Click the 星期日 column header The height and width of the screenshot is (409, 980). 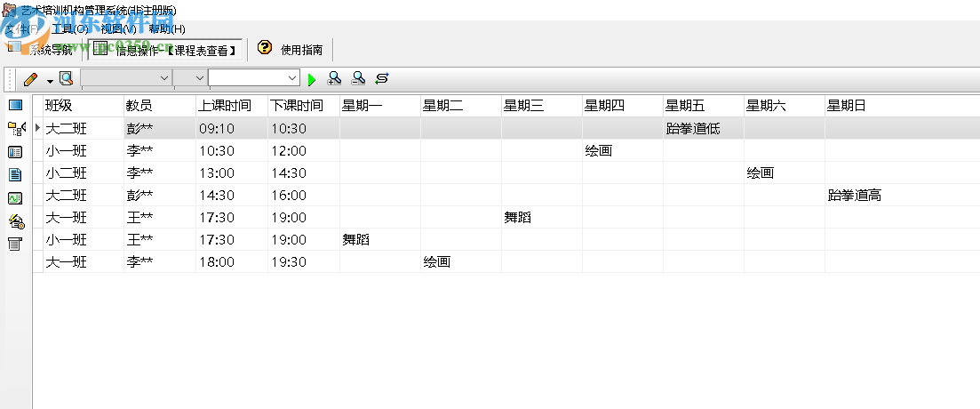tap(903, 106)
